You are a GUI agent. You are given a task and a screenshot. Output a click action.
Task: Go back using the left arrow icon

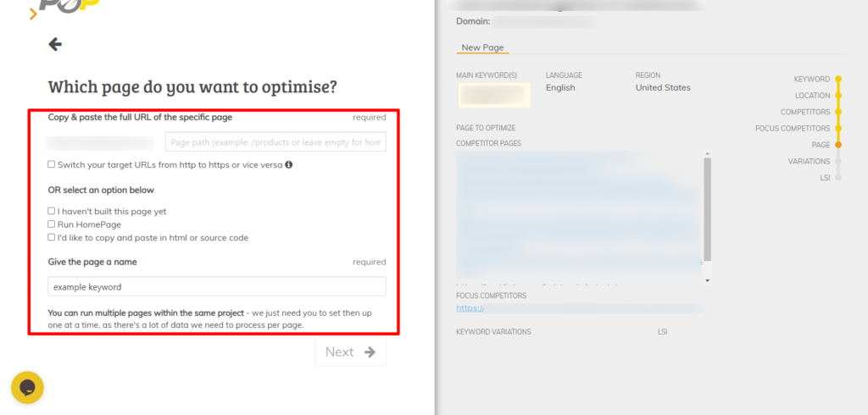(55, 44)
